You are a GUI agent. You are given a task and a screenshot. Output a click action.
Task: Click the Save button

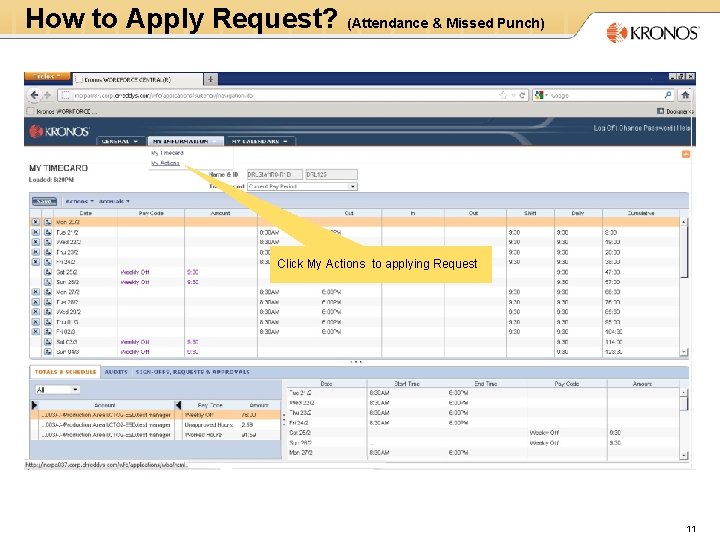pyautogui.click(x=44, y=201)
